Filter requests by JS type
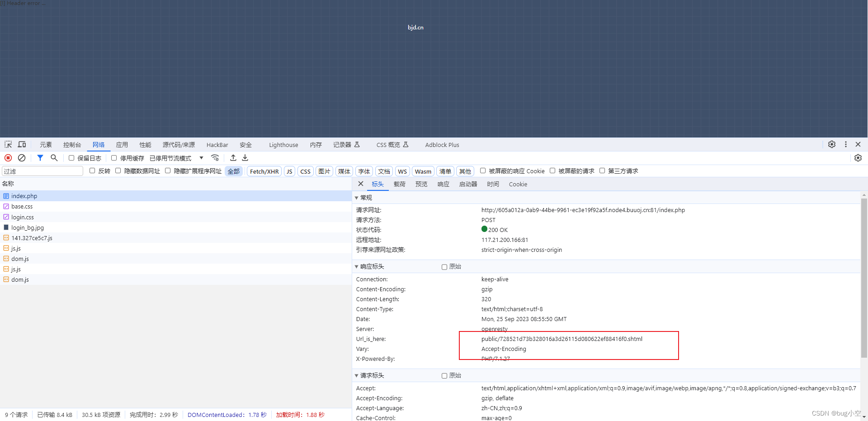The height and width of the screenshot is (421, 868). pyautogui.click(x=289, y=171)
